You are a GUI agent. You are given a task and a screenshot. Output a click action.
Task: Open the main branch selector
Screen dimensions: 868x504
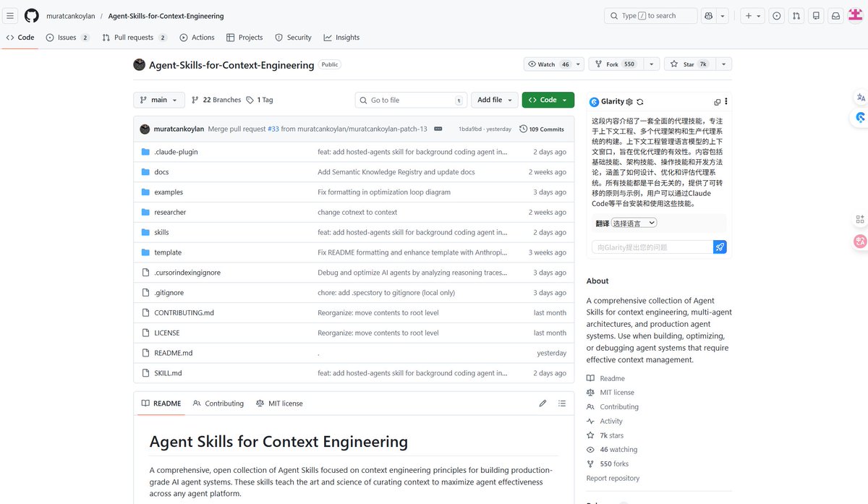coord(158,100)
